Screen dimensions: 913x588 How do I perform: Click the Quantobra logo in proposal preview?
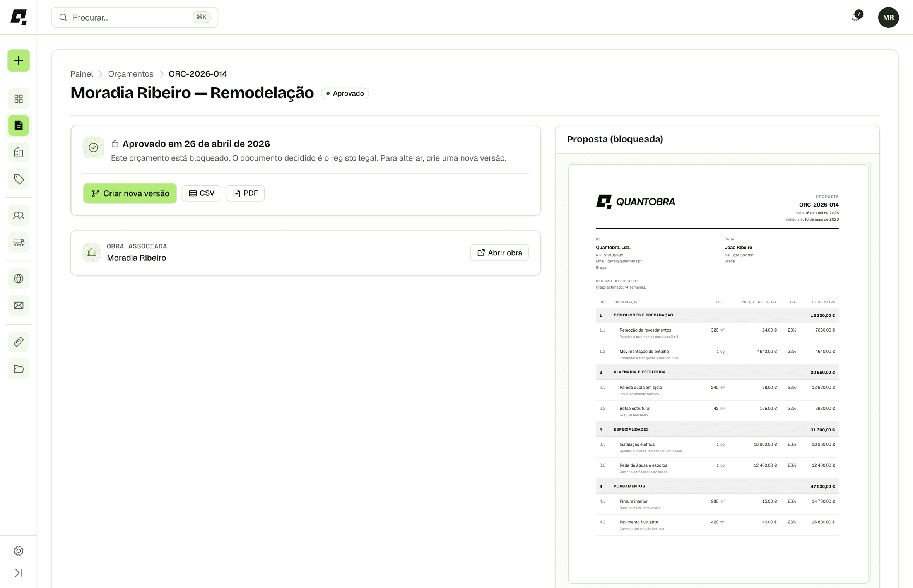pyautogui.click(x=635, y=202)
